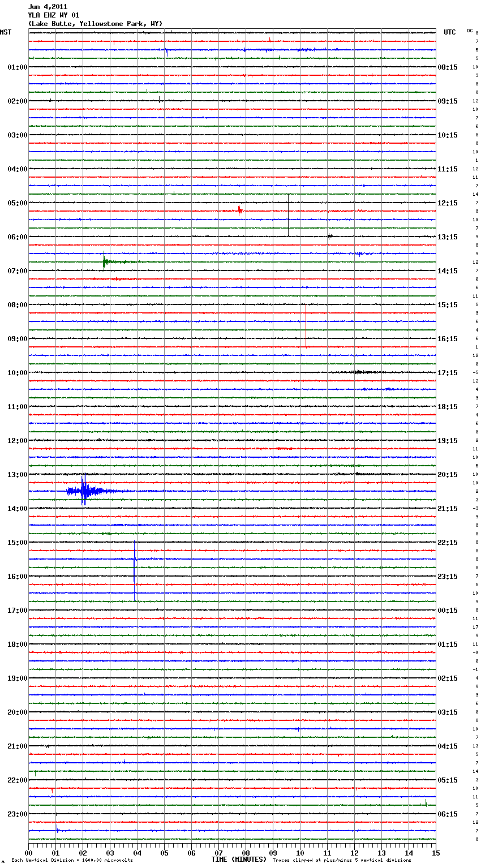Click the minute 03 tick on bottom axis
This screenshot has width=481, height=868.
[x=110, y=853]
